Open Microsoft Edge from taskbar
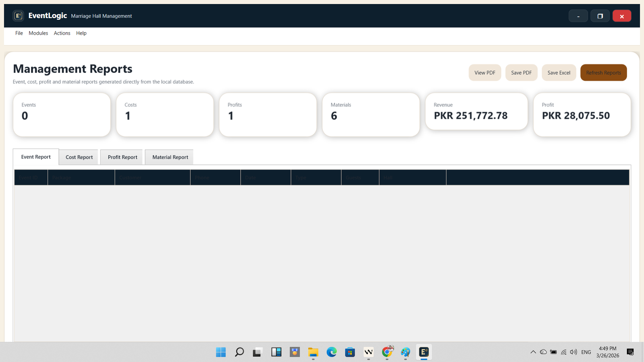Screen dimensions: 644x362 (331, 352)
